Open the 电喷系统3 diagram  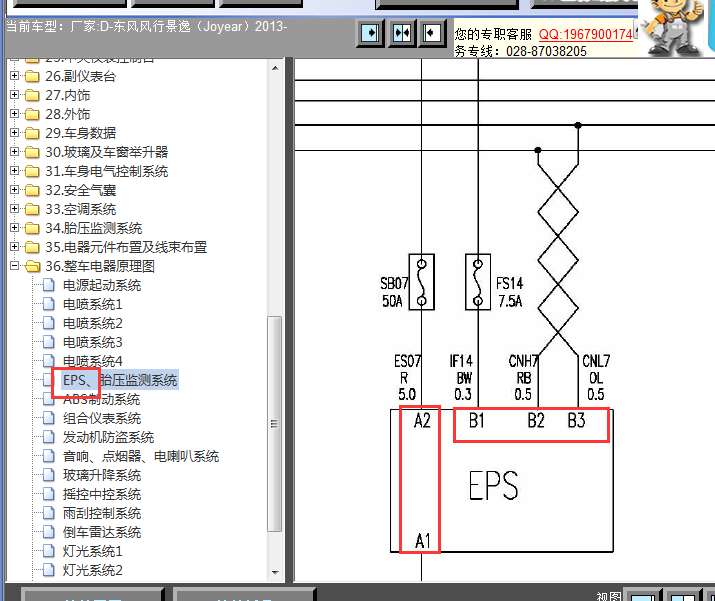click(x=93, y=342)
